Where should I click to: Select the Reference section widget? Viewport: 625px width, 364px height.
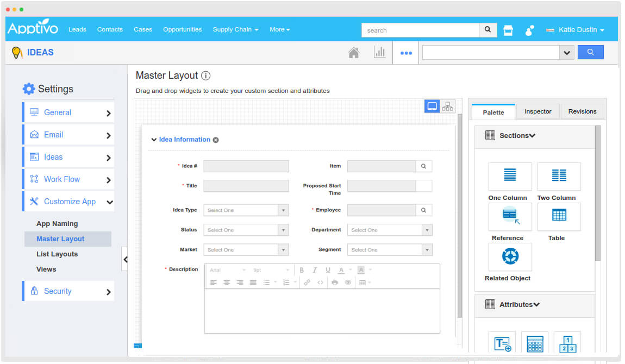click(x=509, y=216)
